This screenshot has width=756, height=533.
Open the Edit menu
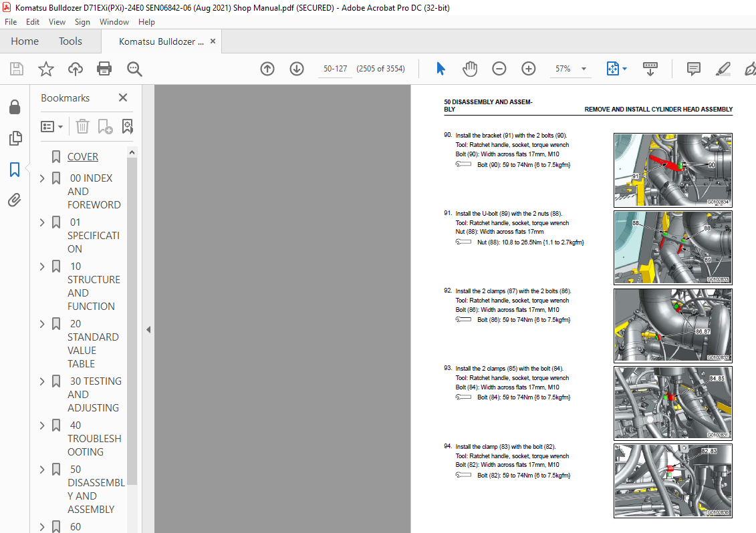[33, 22]
